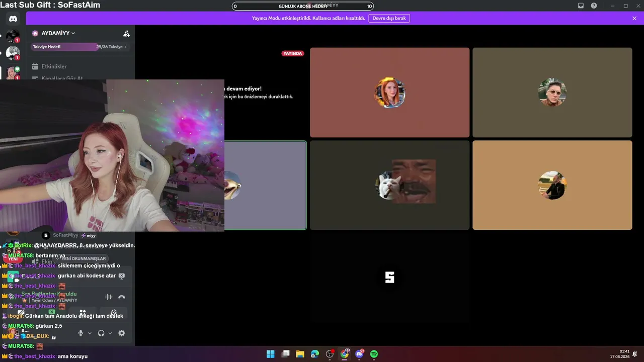Open the Windows notification bell
The width and height of the screenshot is (644, 362).
tap(635, 354)
